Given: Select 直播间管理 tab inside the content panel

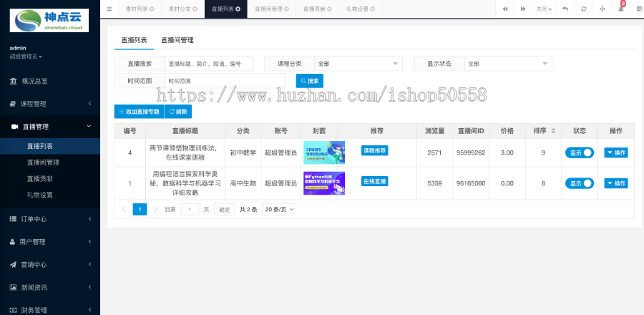Looking at the screenshot, I should coord(177,40).
